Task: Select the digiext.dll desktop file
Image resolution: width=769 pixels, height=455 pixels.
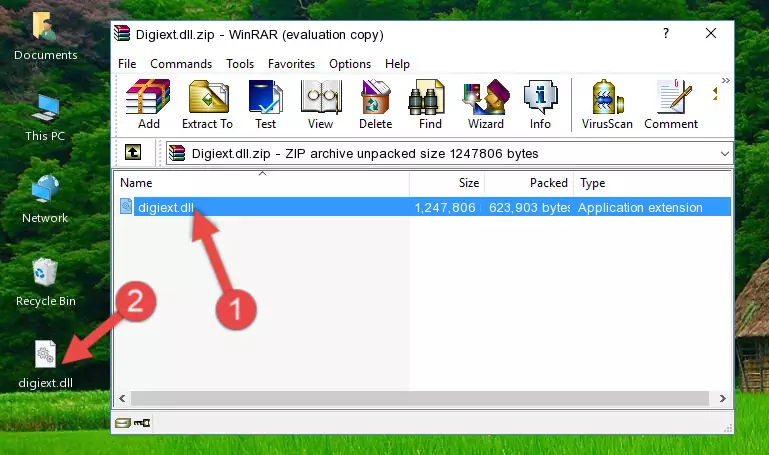Action: [46, 365]
